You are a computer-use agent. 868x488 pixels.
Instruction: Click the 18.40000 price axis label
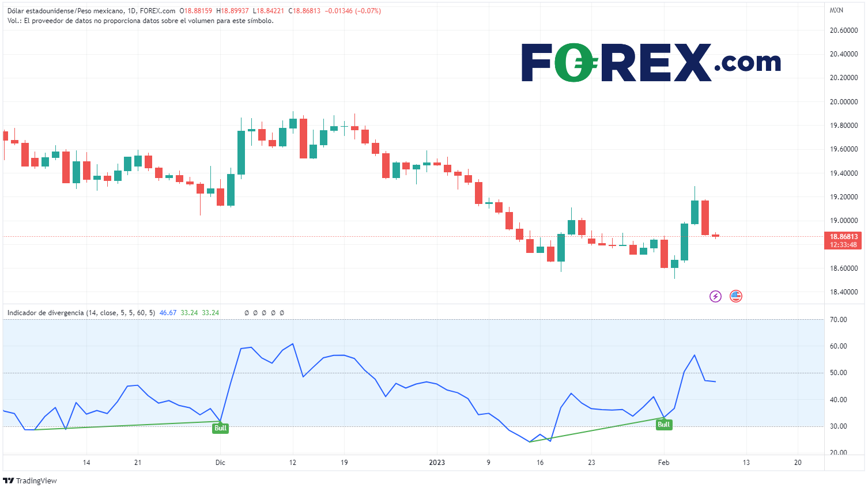pos(844,292)
